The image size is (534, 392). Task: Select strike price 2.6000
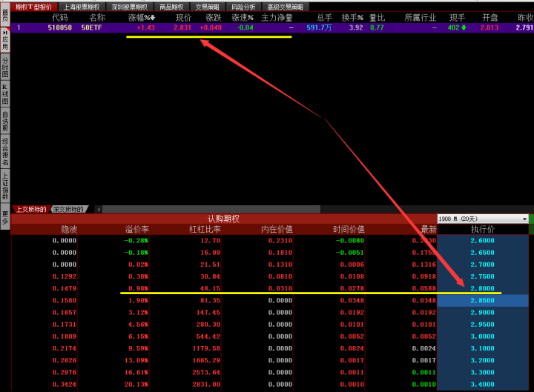pos(483,241)
